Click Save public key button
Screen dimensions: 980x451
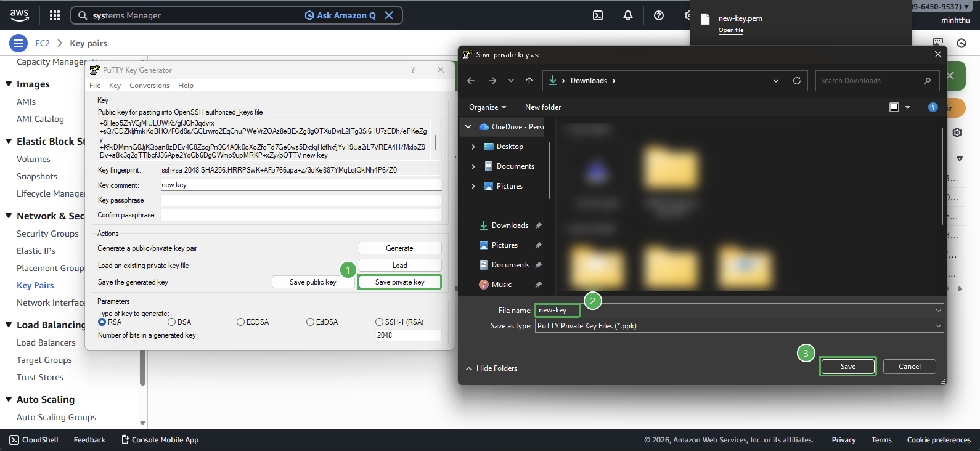click(313, 282)
